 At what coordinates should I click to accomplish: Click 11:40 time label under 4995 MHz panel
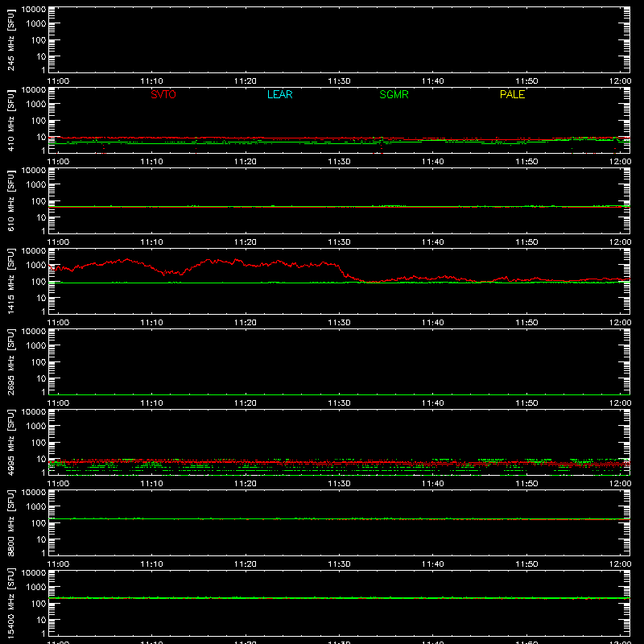(x=433, y=484)
